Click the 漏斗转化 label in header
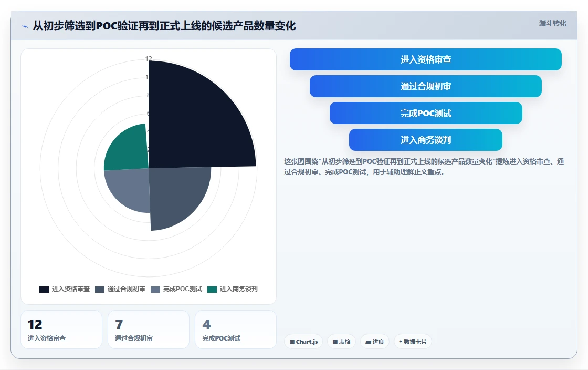 552,23
